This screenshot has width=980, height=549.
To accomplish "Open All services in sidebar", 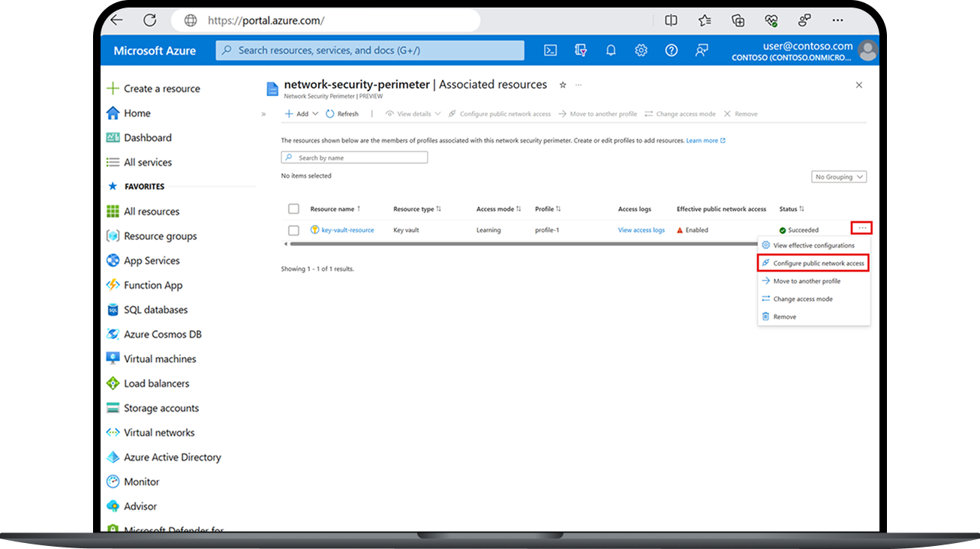I will 140,163.
